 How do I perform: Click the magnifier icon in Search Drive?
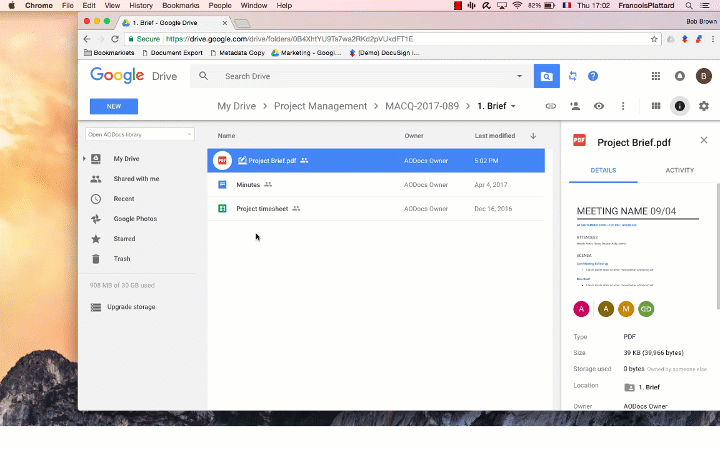(203, 76)
